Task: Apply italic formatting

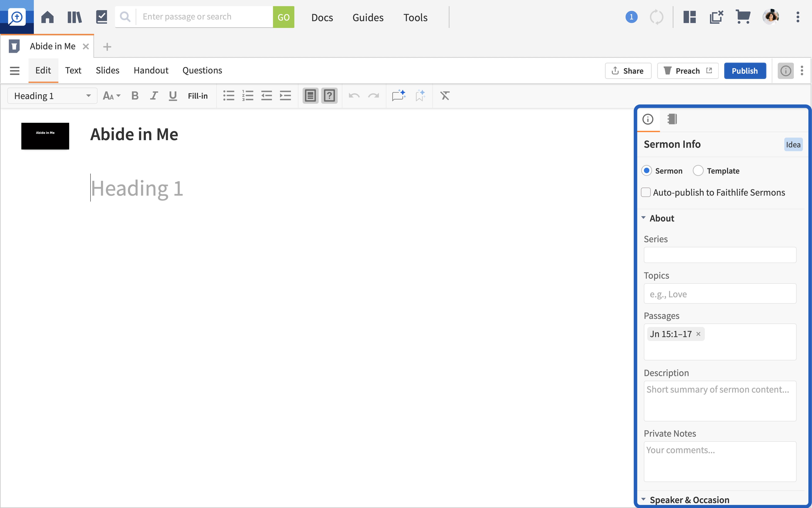Action: pyautogui.click(x=154, y=96)
